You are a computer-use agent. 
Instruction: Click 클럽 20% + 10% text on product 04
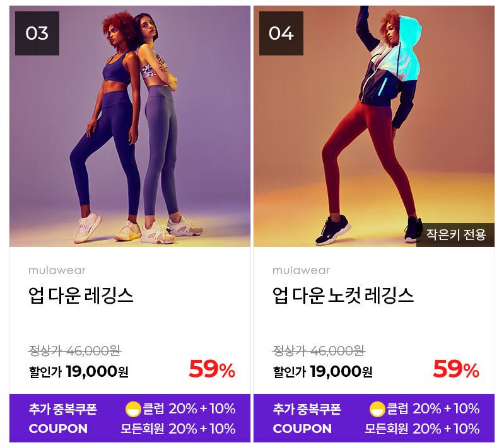point(433,408)
